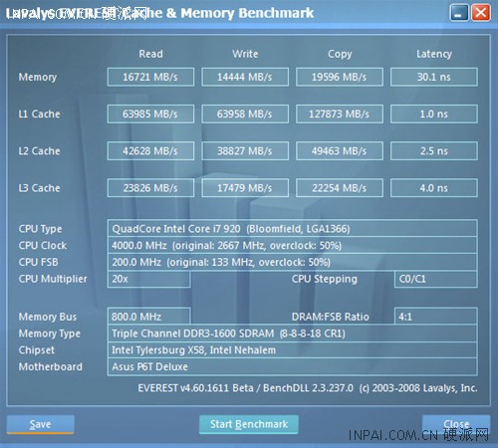Click the CPU Clock 4000.0 MHz field
498x448 pixels.
click(293, 245)
